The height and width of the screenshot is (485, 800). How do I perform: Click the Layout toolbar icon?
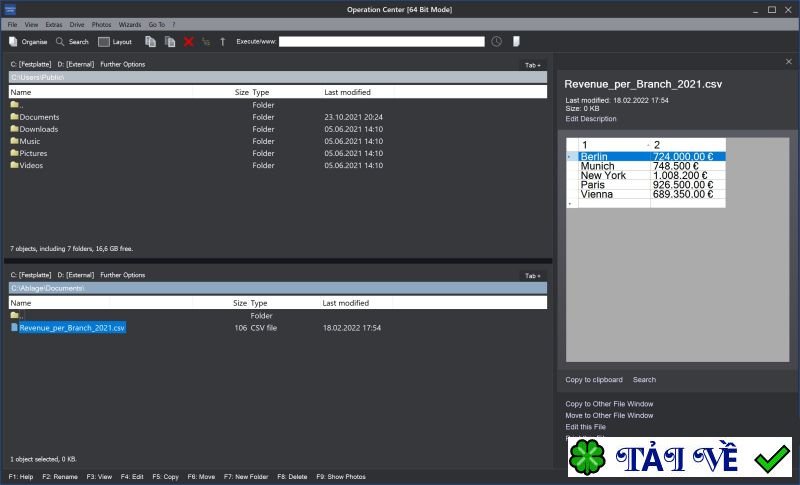[104, 42]
